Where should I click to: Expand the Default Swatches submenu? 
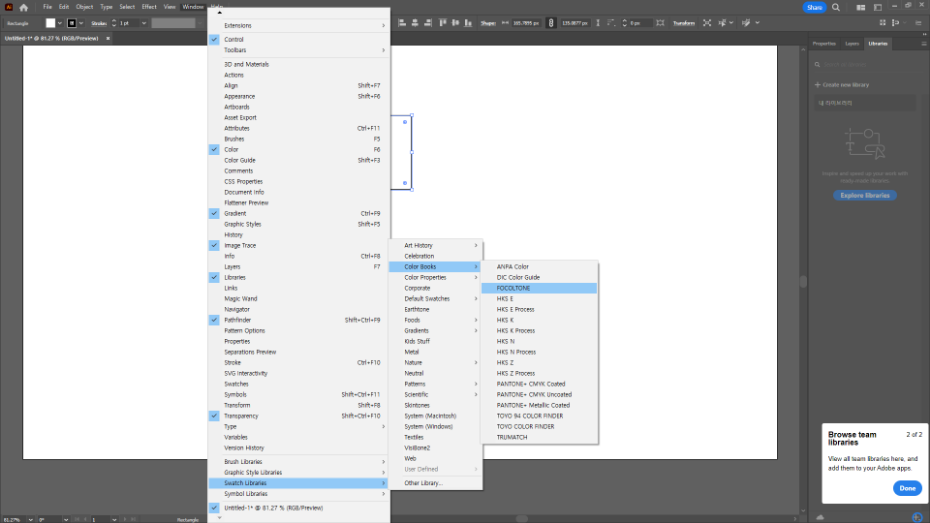click(435, 299)
